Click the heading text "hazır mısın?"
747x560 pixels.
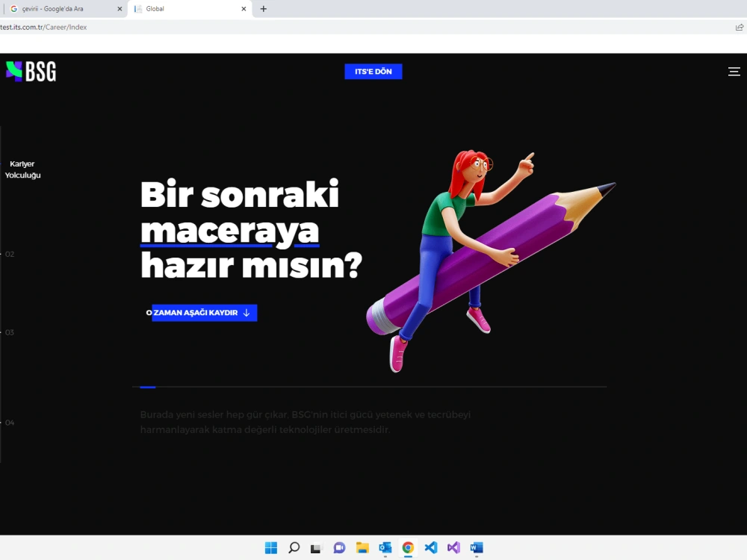(251, 265)
